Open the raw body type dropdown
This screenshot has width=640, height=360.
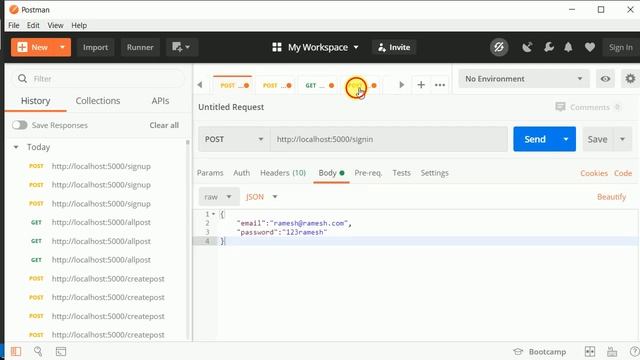(218, 197)
